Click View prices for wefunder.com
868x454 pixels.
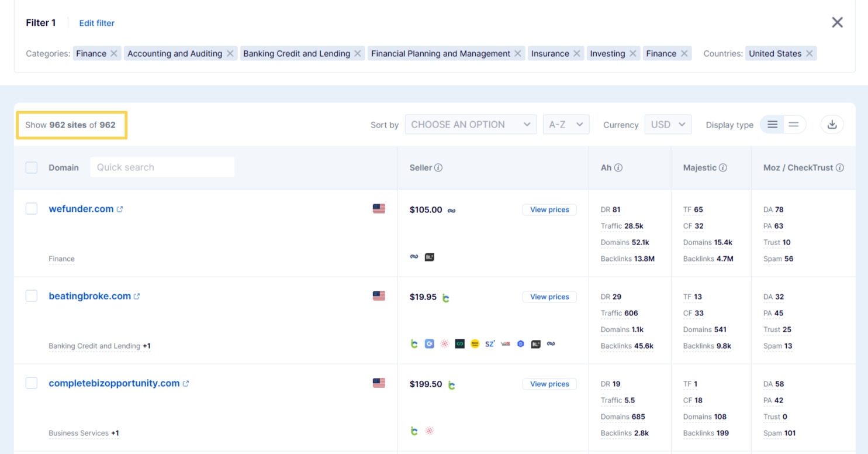point(549,210)
